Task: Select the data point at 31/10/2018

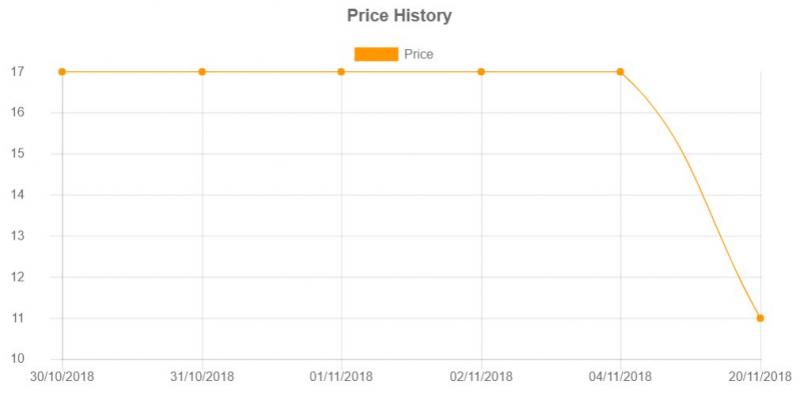Action: point(202,71)
